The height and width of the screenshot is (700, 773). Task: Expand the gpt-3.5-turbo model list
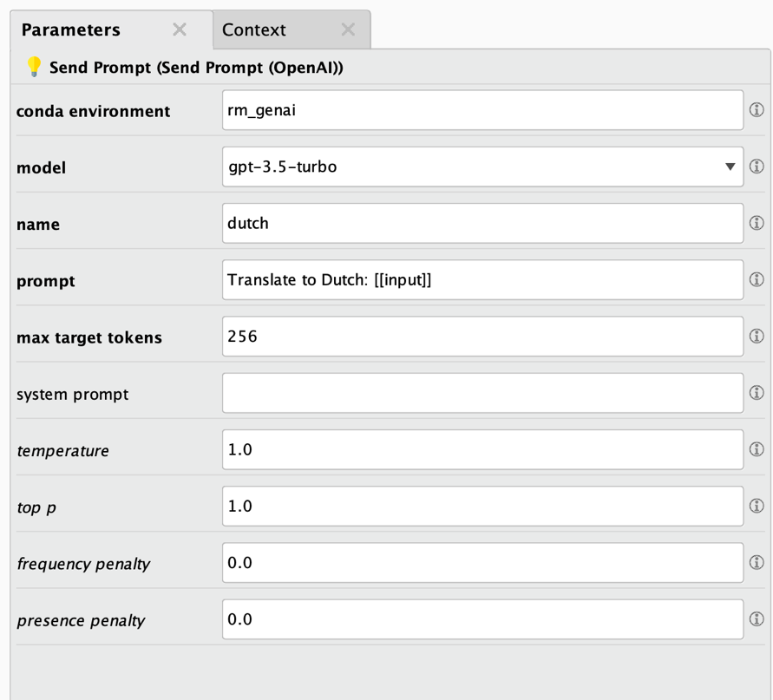(x=729, y=167)
